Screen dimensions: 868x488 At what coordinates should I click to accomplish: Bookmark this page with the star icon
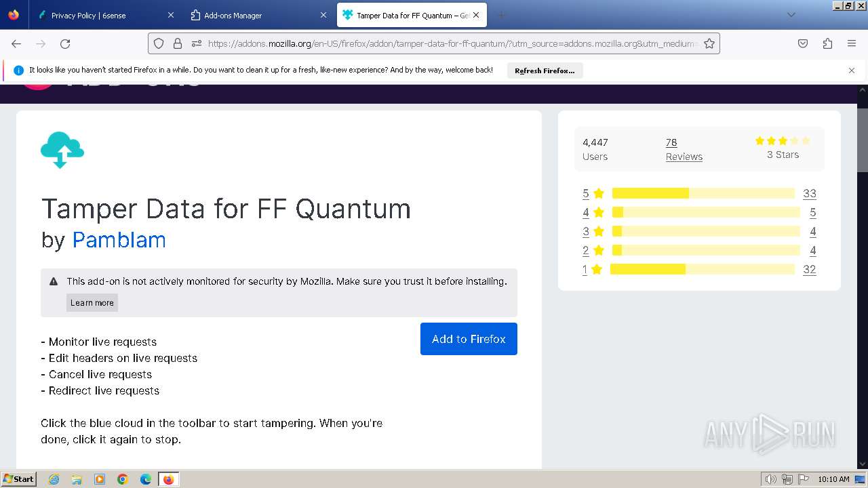point(709,43)
